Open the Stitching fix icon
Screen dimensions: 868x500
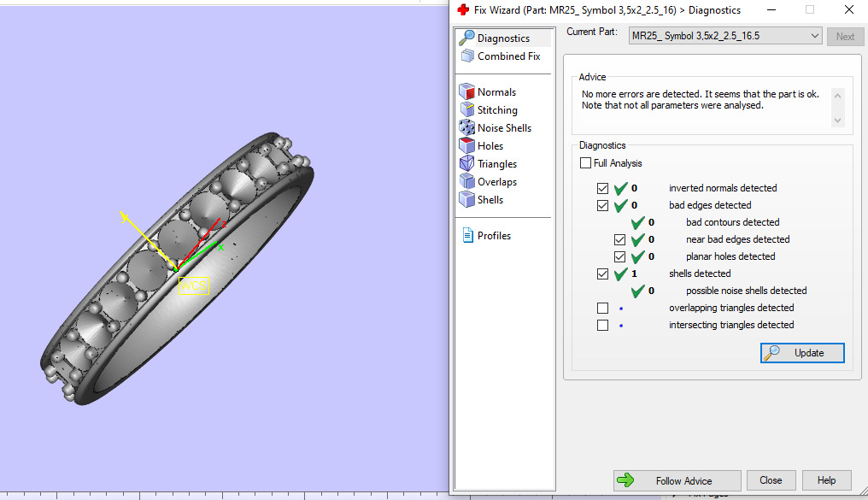[x=467, y=109]
